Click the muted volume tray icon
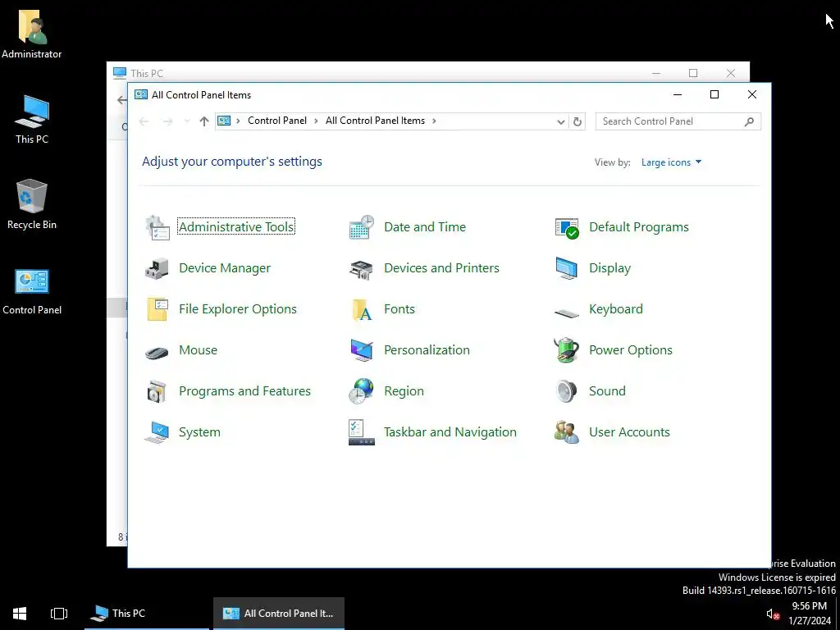Image resolution: width=840 pixels, height=630 pixels. (x=773, y=614)
